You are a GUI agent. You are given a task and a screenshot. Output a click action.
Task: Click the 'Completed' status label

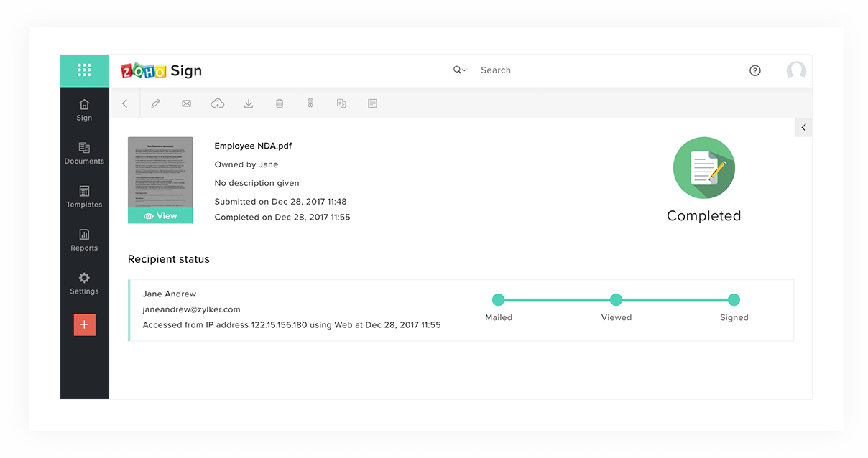703,216
